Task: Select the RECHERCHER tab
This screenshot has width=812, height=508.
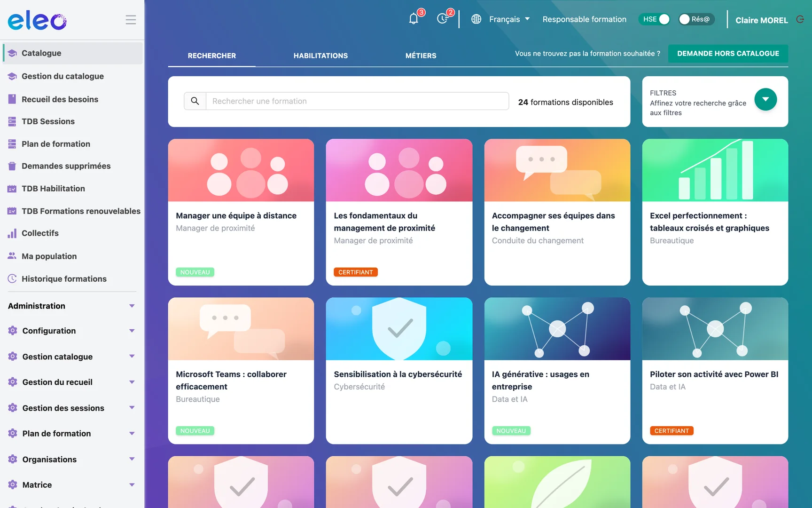Action: coord(212,56)
